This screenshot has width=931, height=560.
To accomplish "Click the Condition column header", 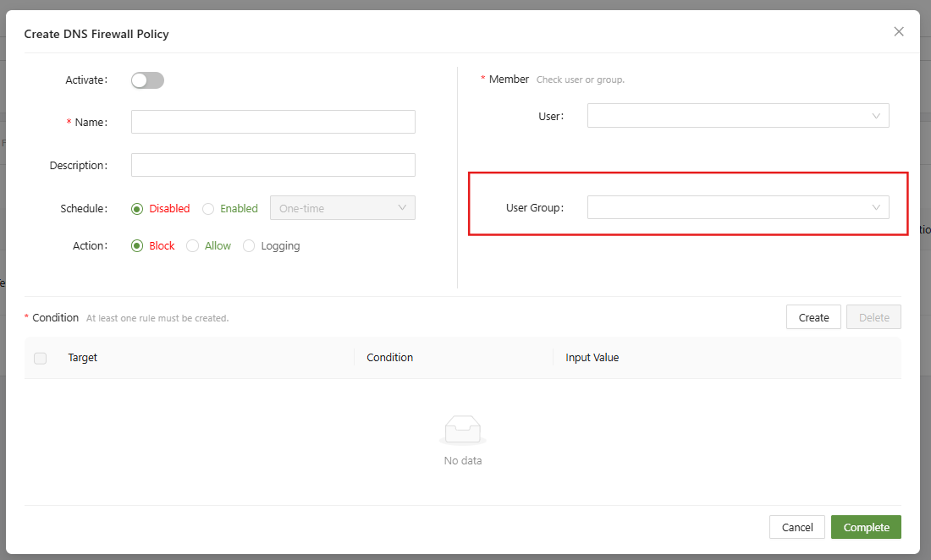I will click(389, 358).
